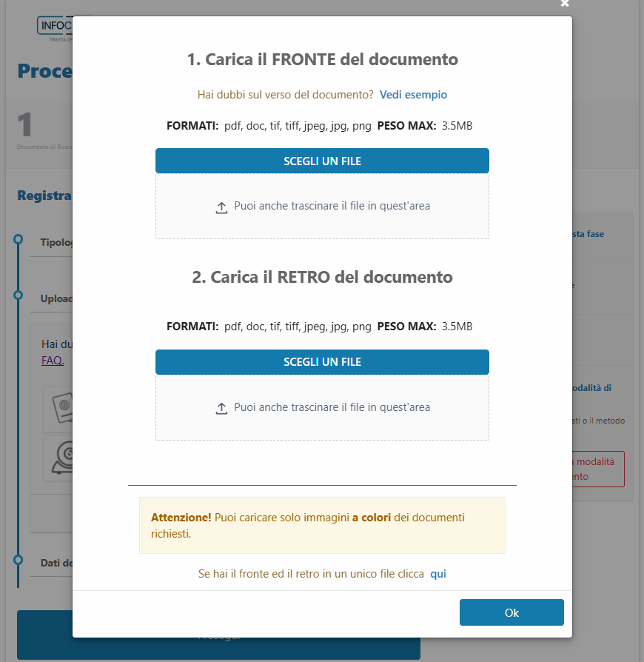The image size is (644, 662).
Task: Select the passport document icon
Action: point(58,408)
